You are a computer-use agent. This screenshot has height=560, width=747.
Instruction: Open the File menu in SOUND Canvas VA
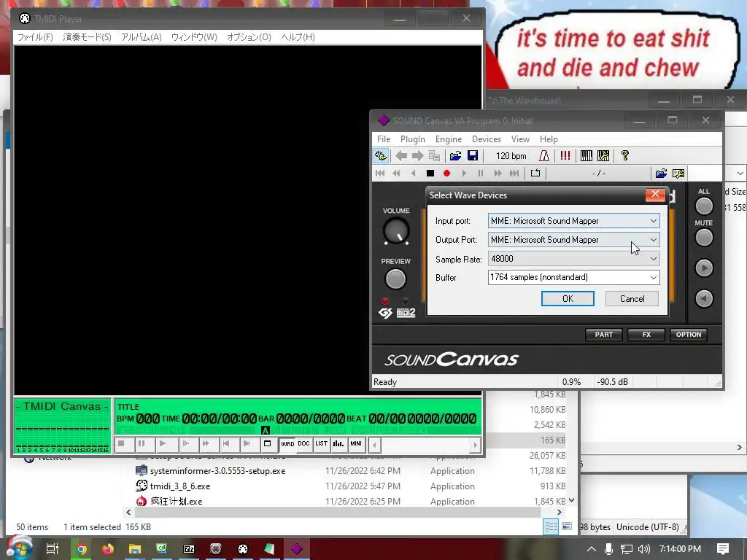(384, 139)
